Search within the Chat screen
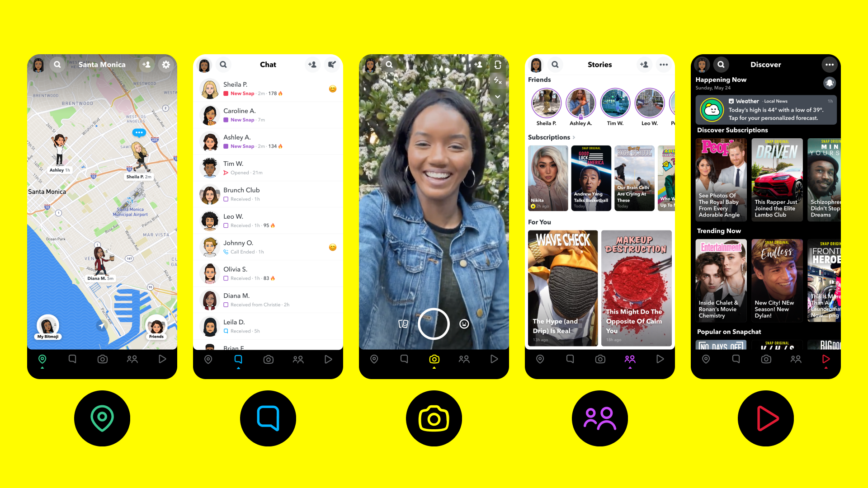The width and height of the screenshot is (868, 488). 223,64
